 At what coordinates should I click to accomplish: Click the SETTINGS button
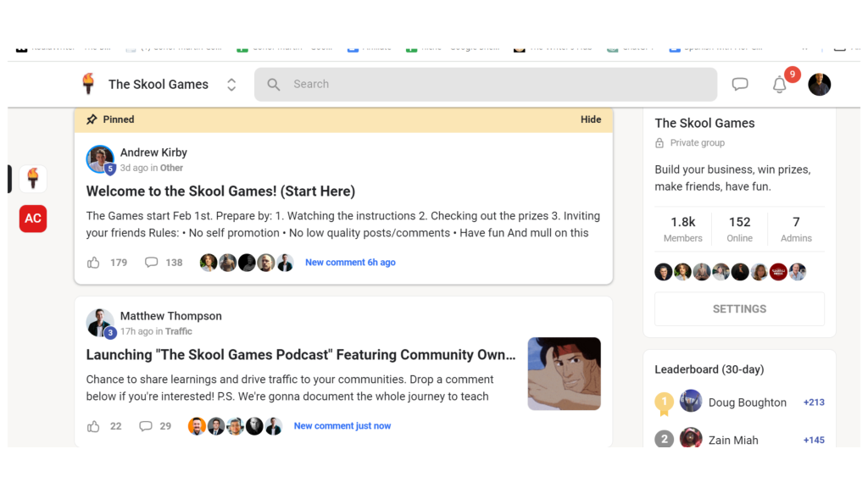[x=739, y=309]
